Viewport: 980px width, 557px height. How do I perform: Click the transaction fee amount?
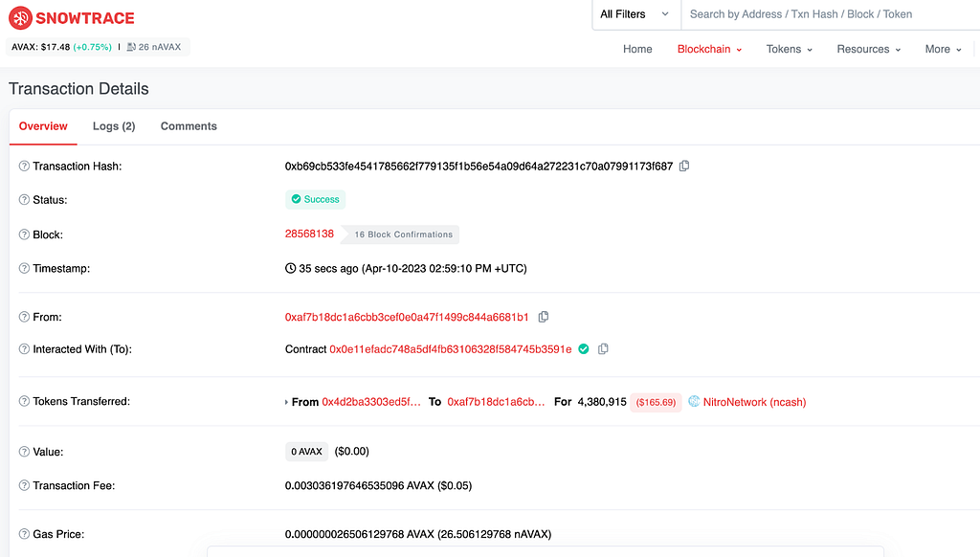point(378,485)
